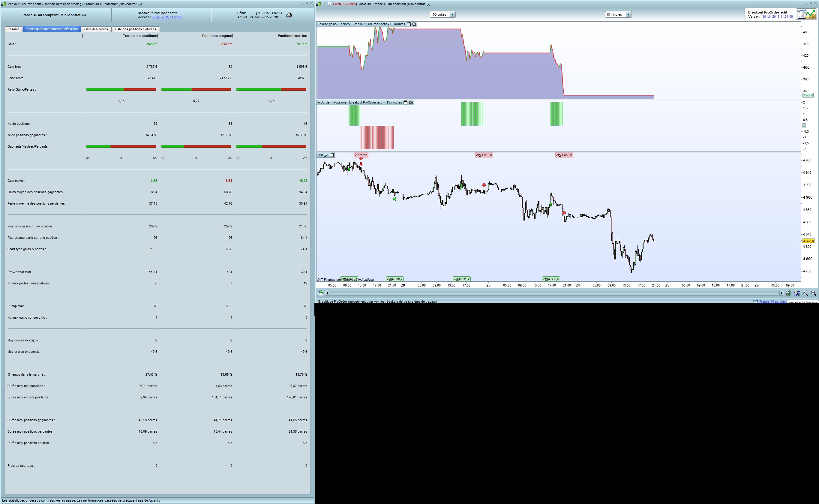
Task: Zoom in the chart with the plus magnifier
Action: click(x=814, y=293)
